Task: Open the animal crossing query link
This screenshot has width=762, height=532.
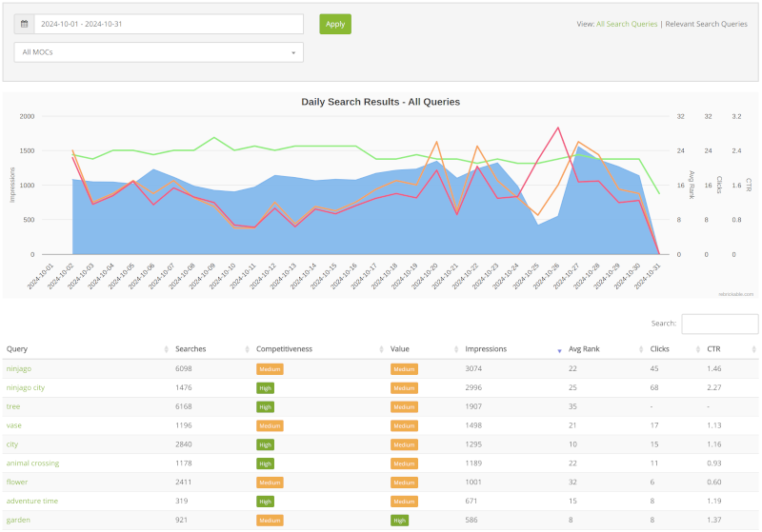Action: click(x=32, y=463)
